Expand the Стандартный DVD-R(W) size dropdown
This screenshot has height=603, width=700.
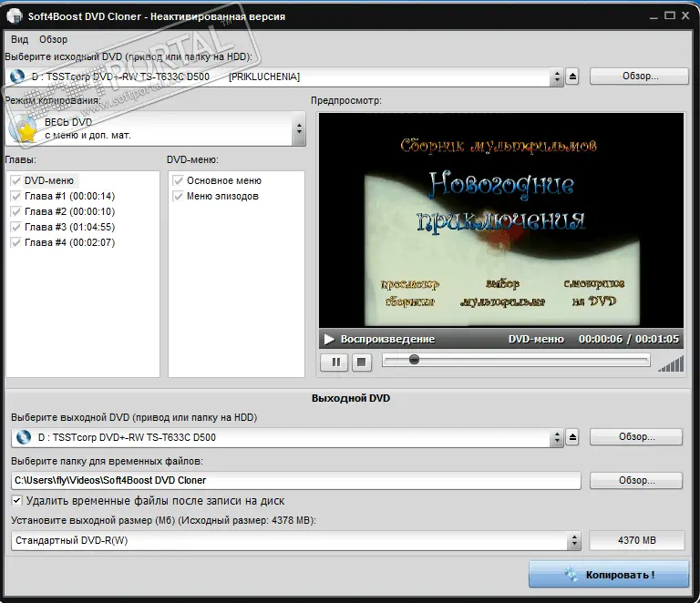click(x=573, y=541)
